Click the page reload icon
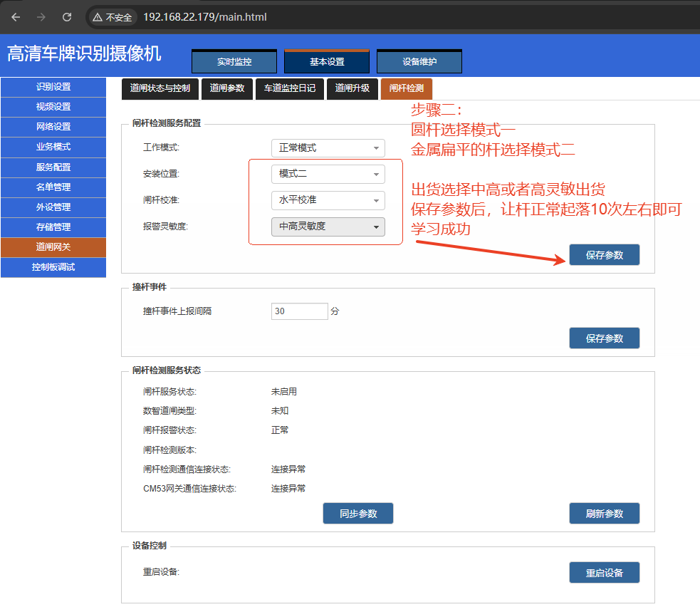 67,17
